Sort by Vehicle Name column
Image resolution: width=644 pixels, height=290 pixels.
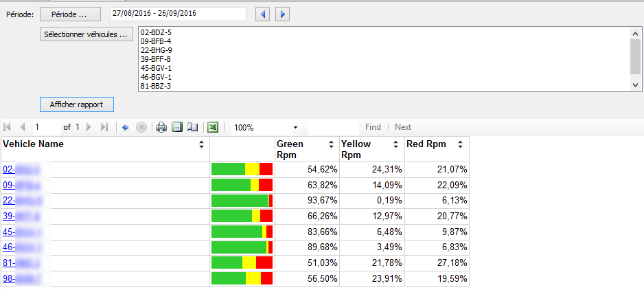coord(201,144)
